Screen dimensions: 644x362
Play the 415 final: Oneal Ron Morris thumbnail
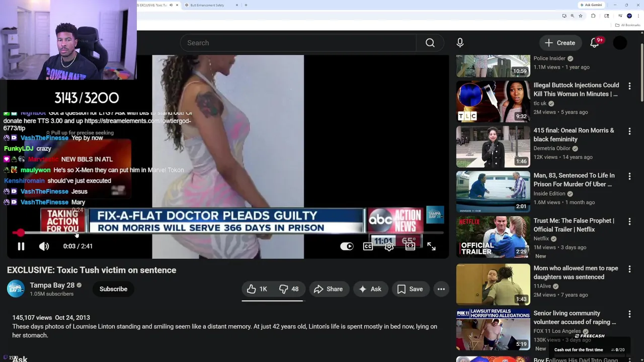tap(493, 147)
